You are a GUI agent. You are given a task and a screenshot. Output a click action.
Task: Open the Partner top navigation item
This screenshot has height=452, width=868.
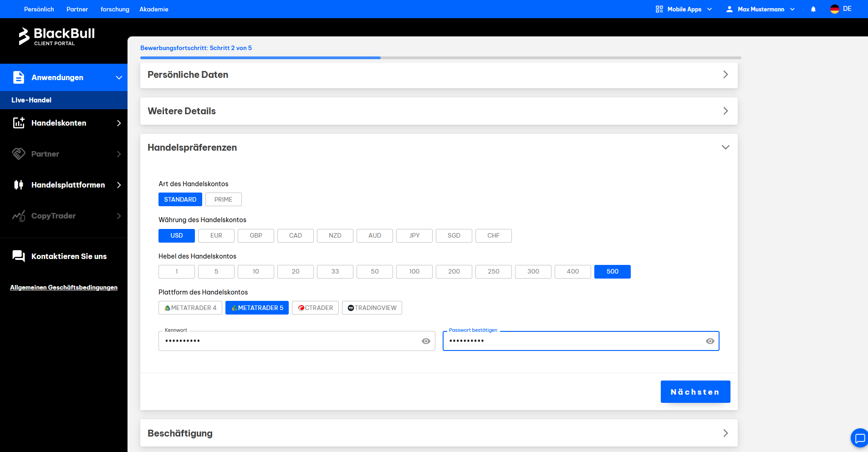[77, 9]
